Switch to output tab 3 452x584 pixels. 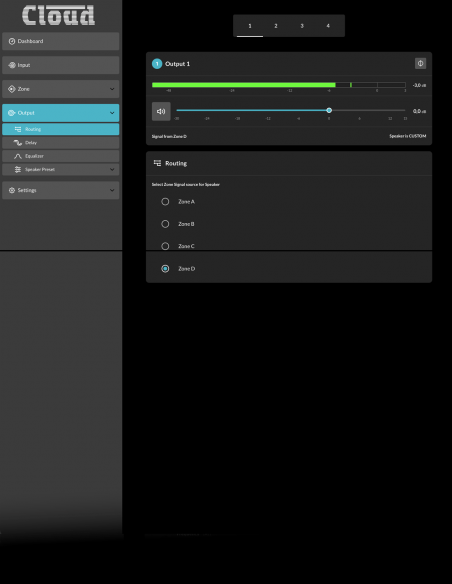pyautogui.click(x=302, y=26)
